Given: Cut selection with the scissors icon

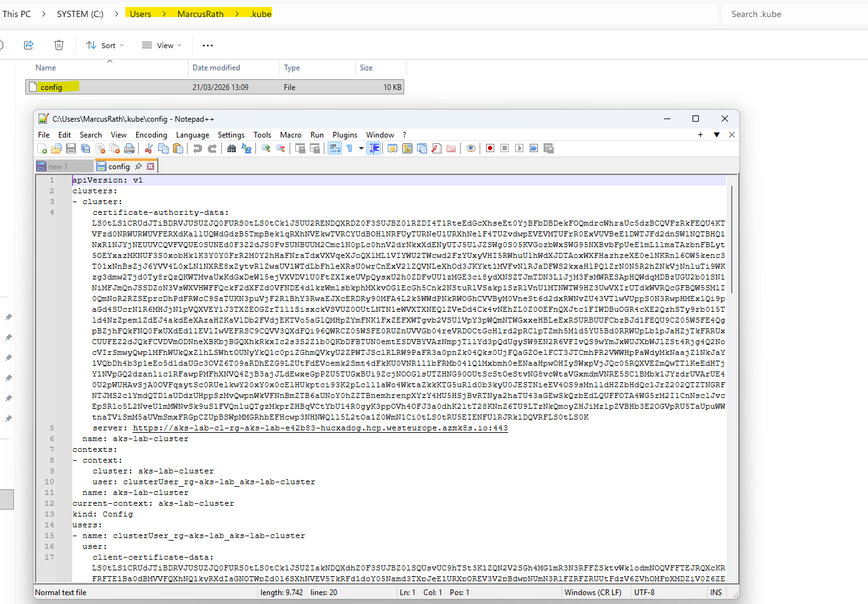Looking at the screenshot, I should click(149, 148).
